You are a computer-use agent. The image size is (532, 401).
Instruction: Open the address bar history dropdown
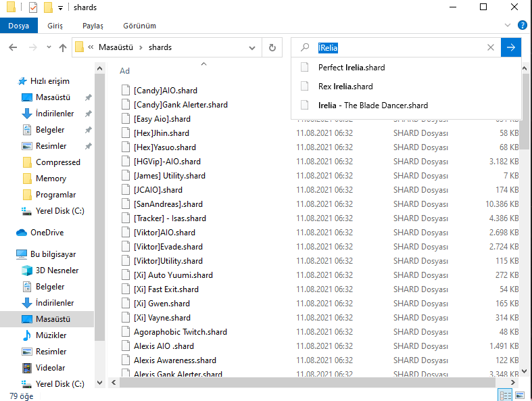point(252,48)
